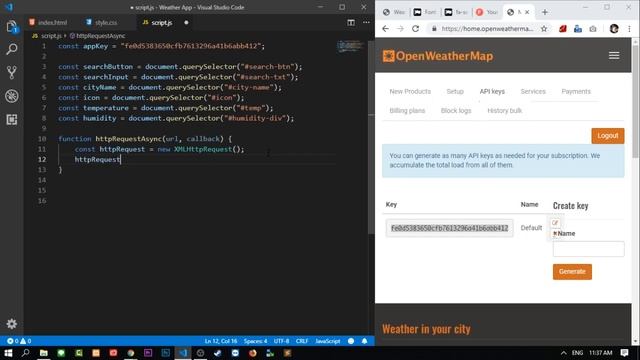Open the History bulk tab
The width and height of the screenshot is (640, 360).
click(504, 111)
